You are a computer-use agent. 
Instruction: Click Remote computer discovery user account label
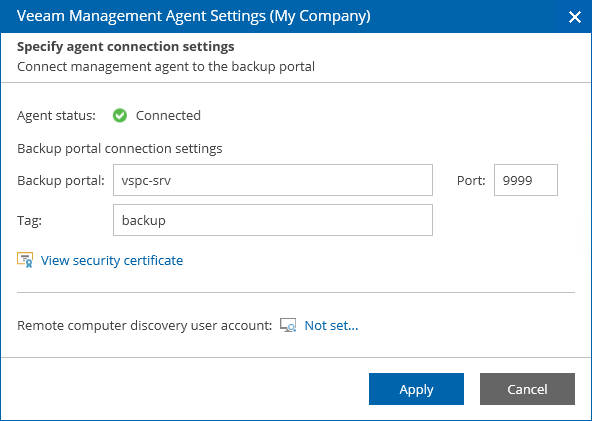point(145,325)
